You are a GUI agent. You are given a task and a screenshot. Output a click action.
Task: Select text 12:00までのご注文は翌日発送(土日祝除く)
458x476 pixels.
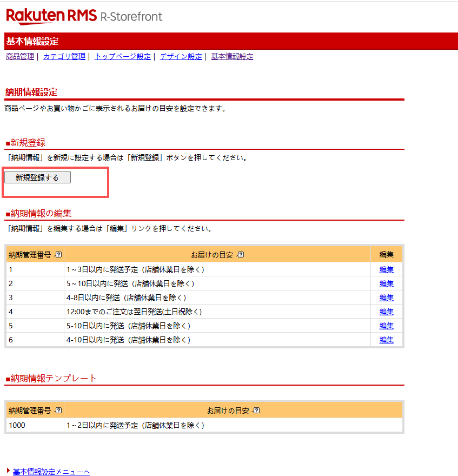134,312
